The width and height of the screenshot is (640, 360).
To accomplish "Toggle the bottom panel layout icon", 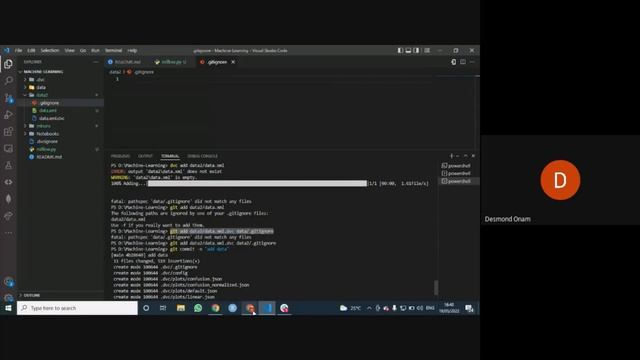I will point(408,51).
